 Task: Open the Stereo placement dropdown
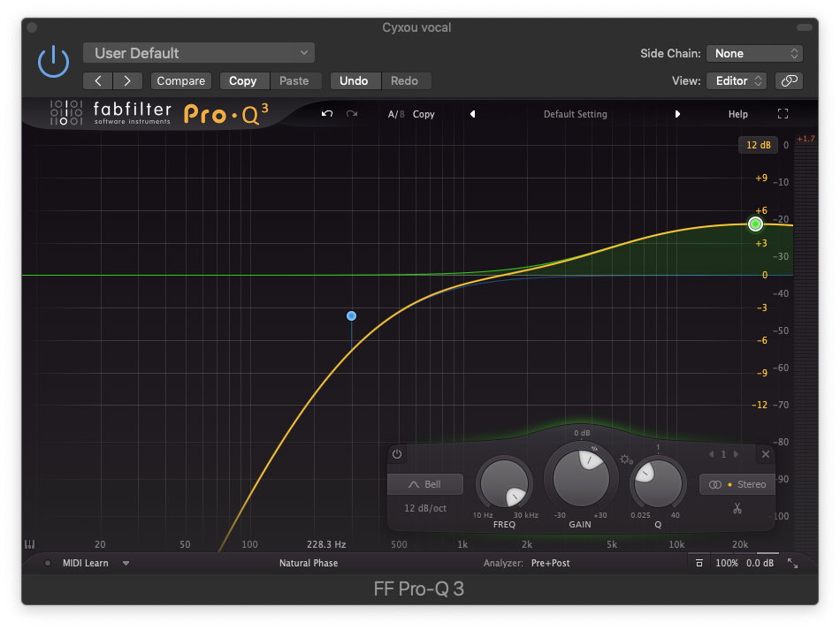point(737,484)
